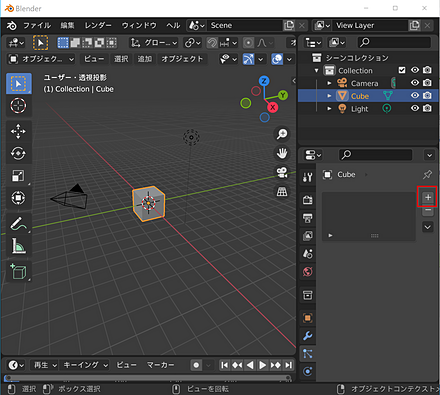Activate the 3D Cursor tool
Screen dimensions: 440x395
[x=18, y=106]
